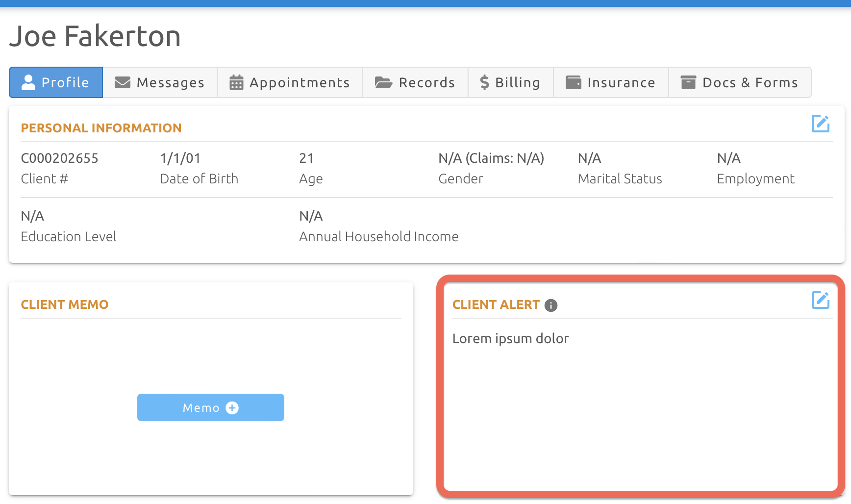851x504 pixels.
Task: Click the calendar icon on Appointments tab
Action: point(236,82)
